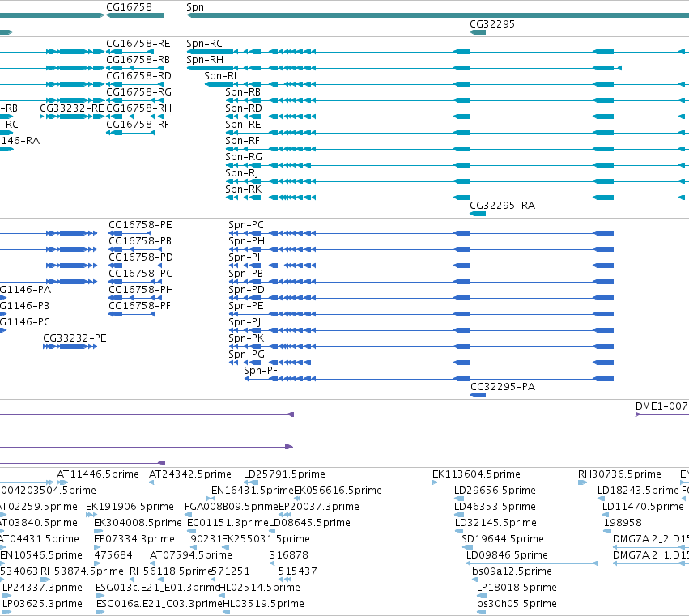Select the Spn-PH protein label

tap(246, 241)
